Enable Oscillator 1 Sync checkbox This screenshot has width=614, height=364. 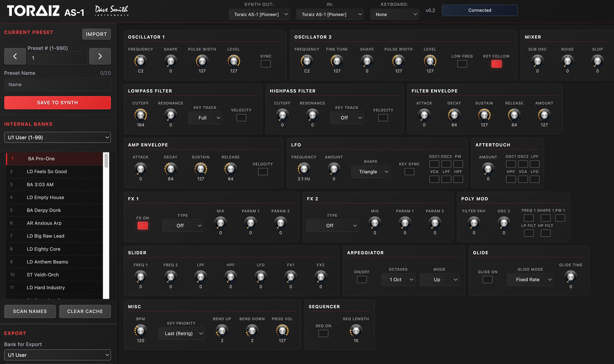(266, 64)
